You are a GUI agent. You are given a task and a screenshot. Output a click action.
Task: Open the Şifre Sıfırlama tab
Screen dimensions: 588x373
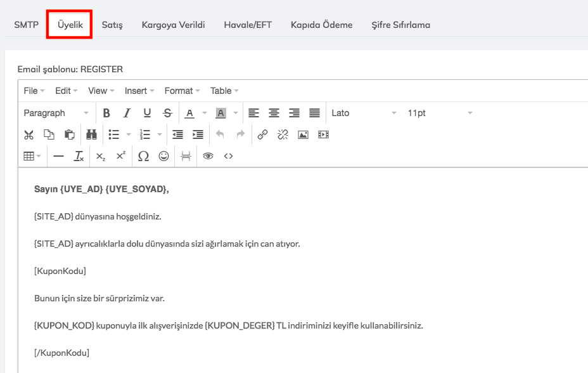pyautogui.click(x=400, y=25)
